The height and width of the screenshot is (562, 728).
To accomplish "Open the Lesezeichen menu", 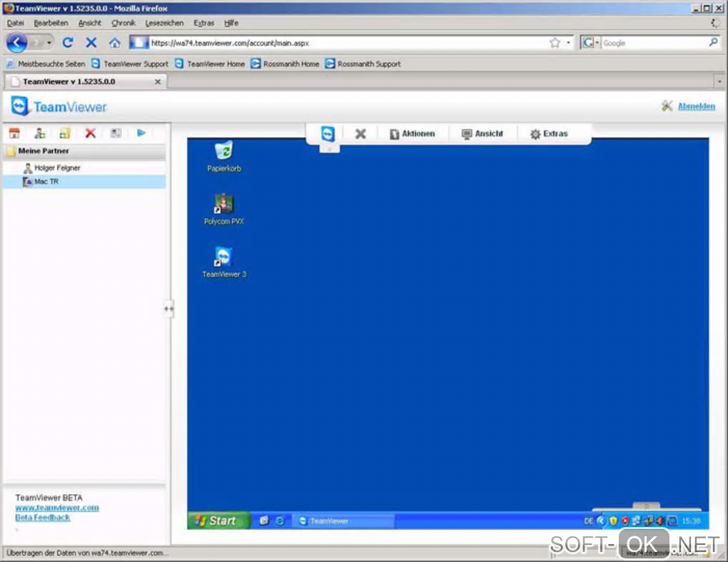I will point(164,23).
